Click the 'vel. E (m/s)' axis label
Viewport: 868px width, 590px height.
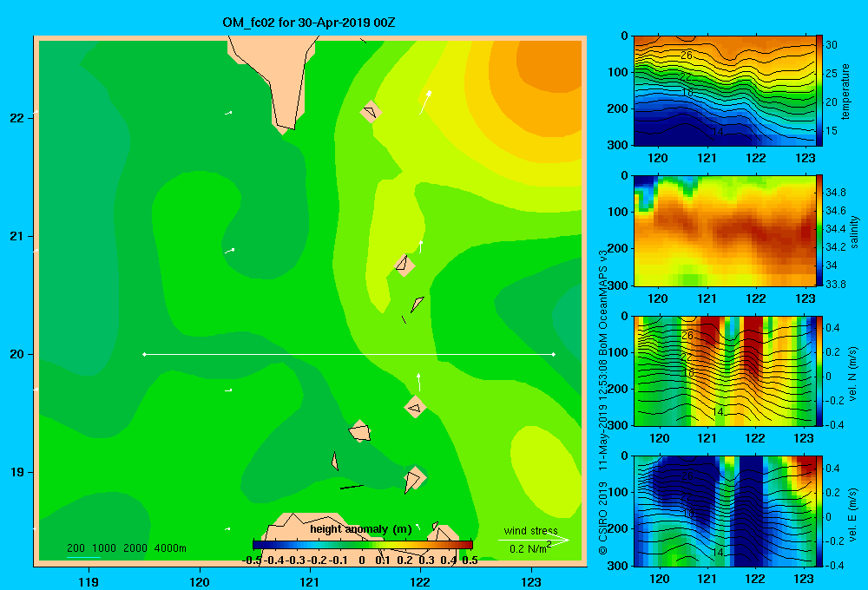[x=853, y=515]
